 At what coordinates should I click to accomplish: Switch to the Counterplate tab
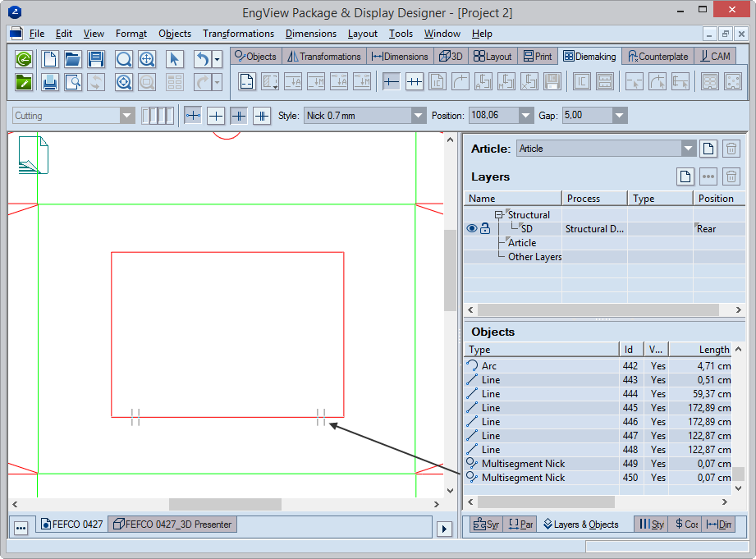657,57
